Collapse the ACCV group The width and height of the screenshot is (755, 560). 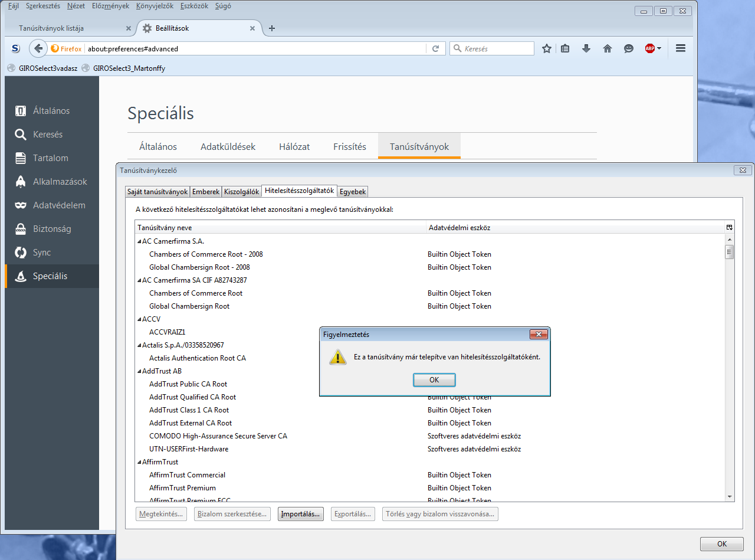click(139, 319)
